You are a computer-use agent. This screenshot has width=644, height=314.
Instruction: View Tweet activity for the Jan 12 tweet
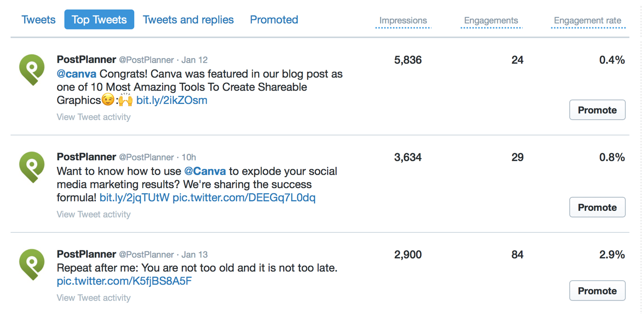[94, 117]
